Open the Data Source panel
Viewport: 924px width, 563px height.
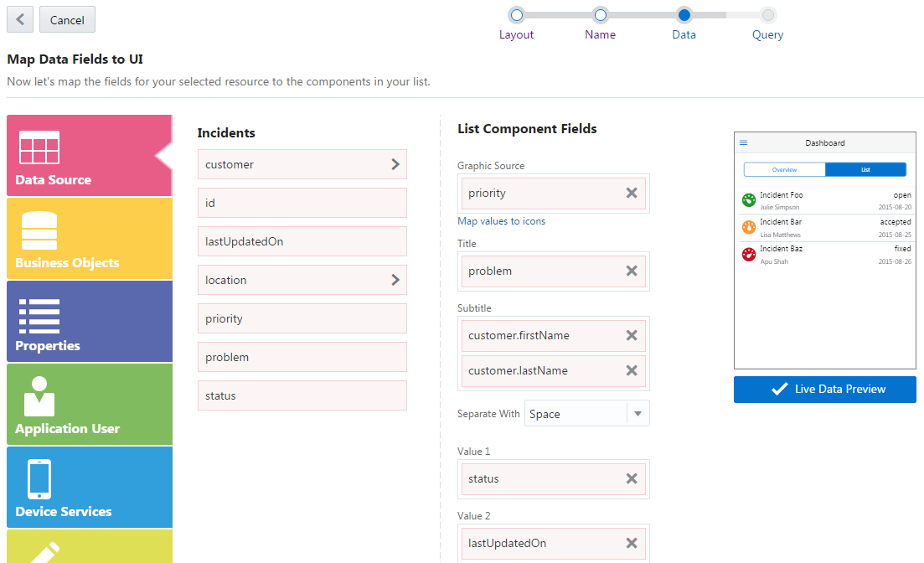(89, 155)
